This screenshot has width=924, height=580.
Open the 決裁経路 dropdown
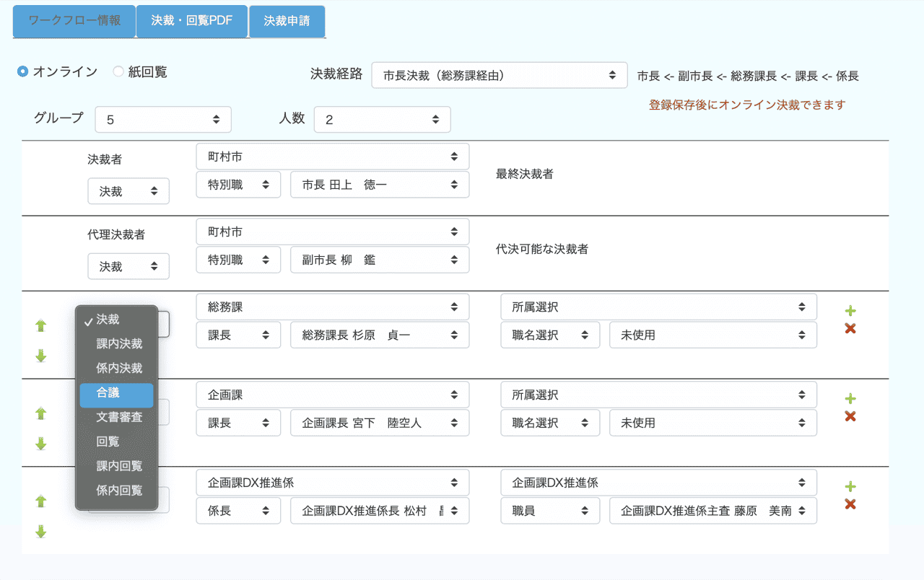(x=499, y=75)
